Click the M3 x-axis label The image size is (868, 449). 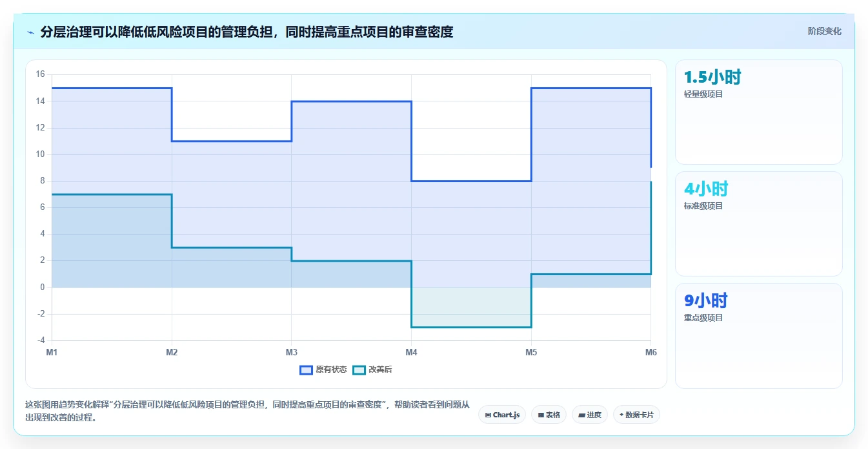[292, 352]
